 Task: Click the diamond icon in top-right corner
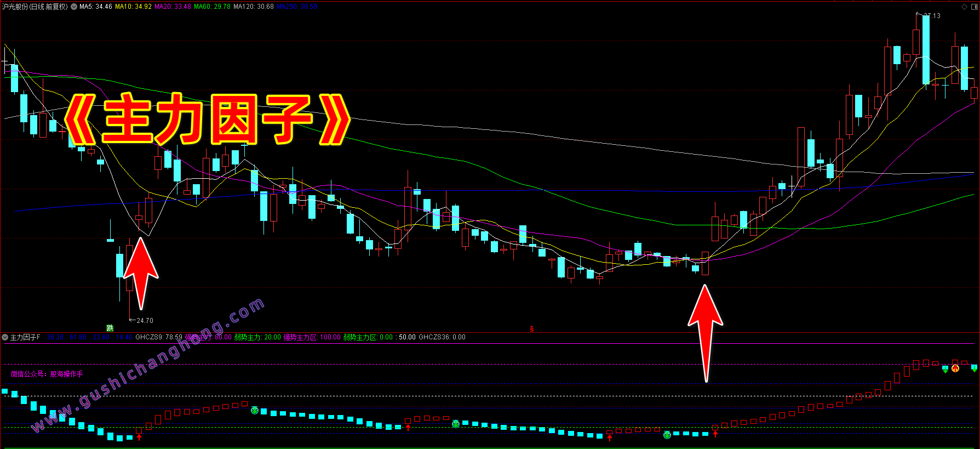[964, 7]
